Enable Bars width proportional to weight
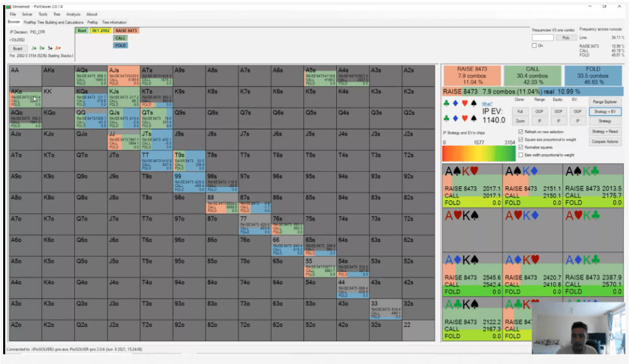The width and height of the screenshot is (630, 364). coord(521,155)
